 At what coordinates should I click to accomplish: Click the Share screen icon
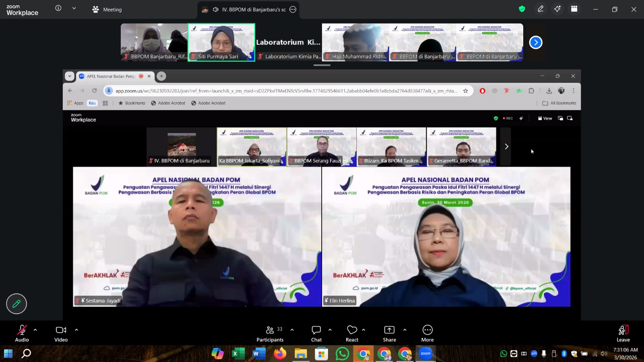pos(389,333)
